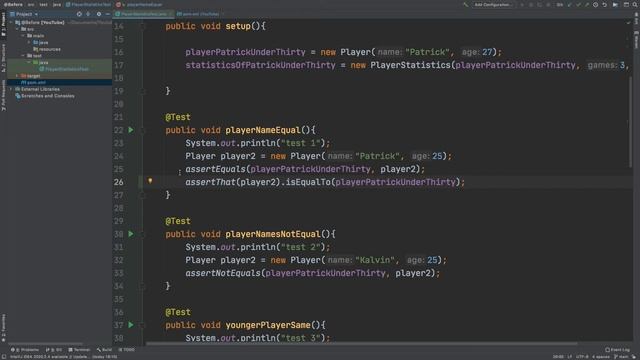Open the Project dropdown in tool window header
The height and width of the screenshot is (360, 640).
pos(24,14)
